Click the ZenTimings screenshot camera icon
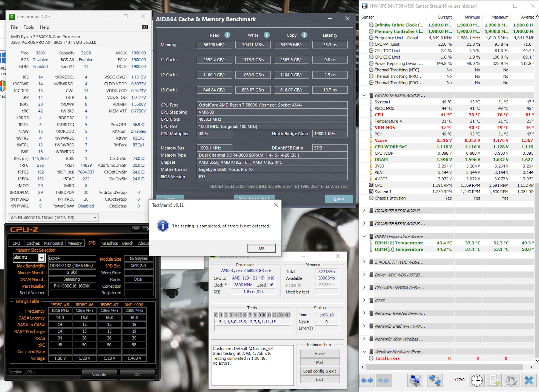 click(145, 27)
